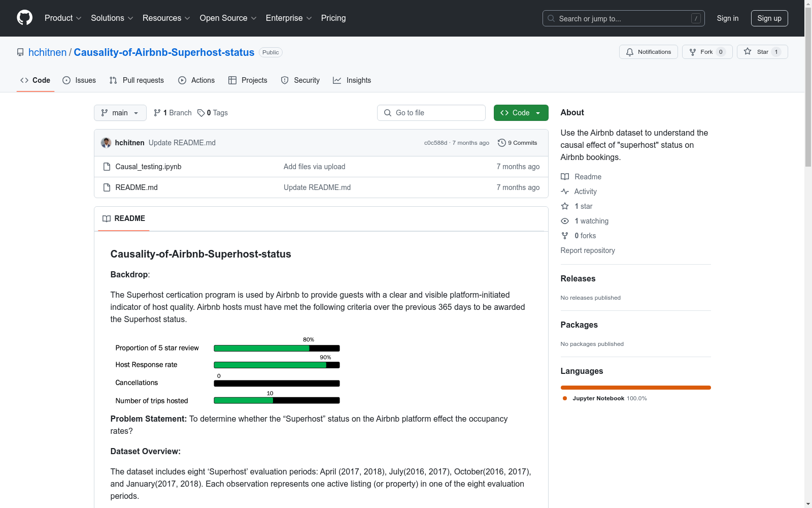The image size is (812, 508).
Task: Click the Sign up button
Action: pos(769,18)
